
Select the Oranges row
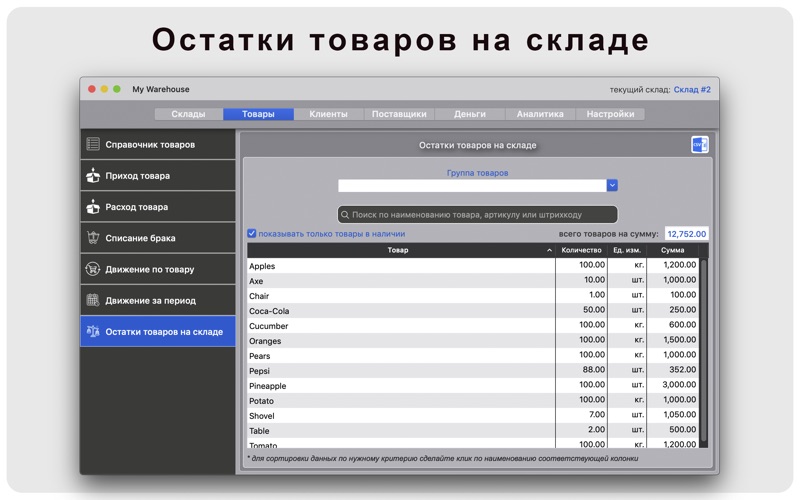tap(473, 340)
